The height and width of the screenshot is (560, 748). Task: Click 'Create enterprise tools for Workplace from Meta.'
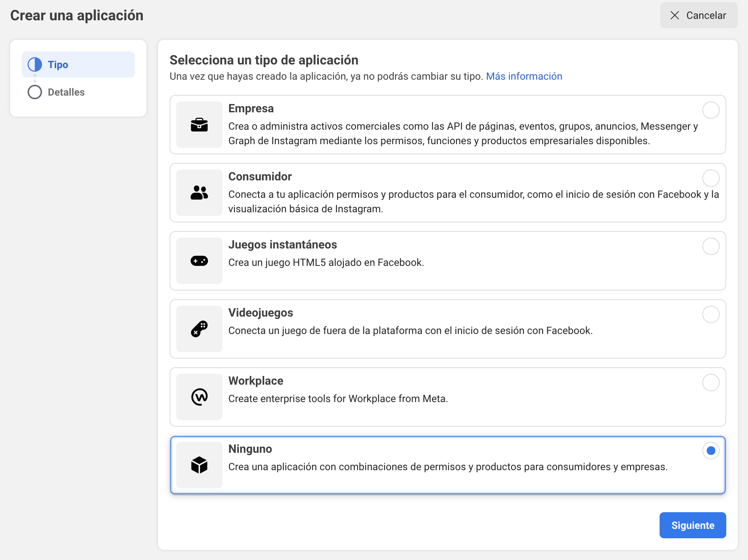[338, 398]
